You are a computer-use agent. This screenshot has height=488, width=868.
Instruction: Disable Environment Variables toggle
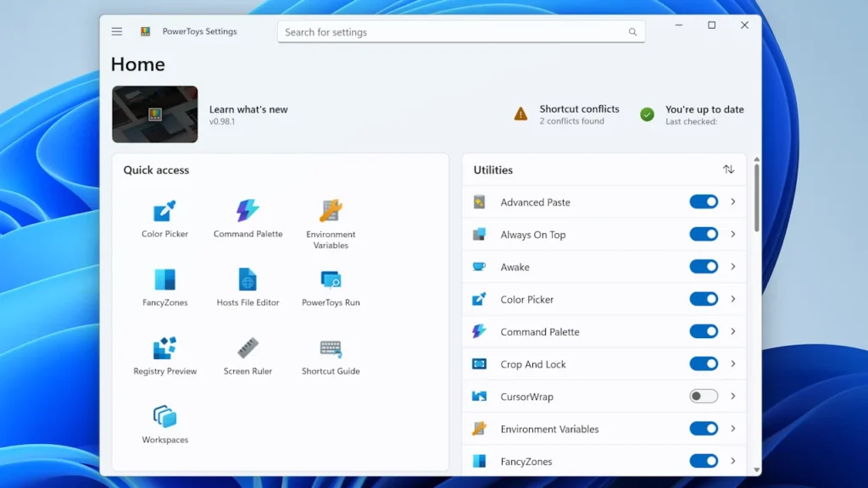704,429
